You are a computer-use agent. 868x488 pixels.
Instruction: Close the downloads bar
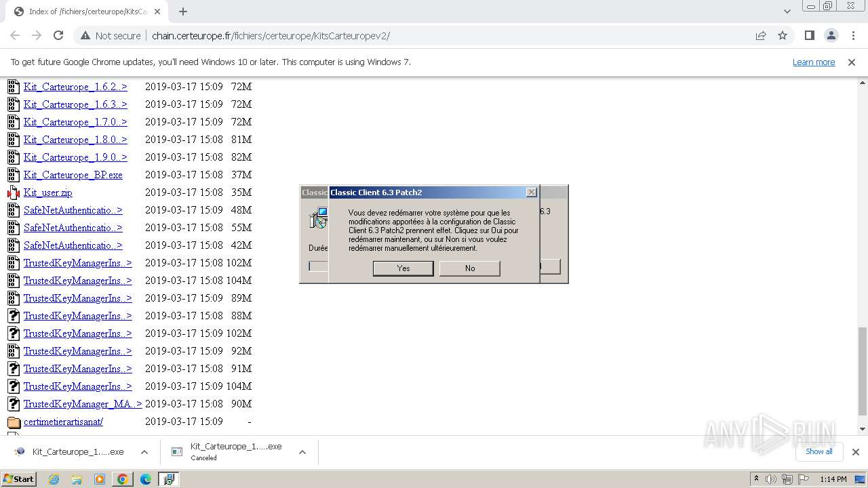pyautogui.click(x=856, y=452)
